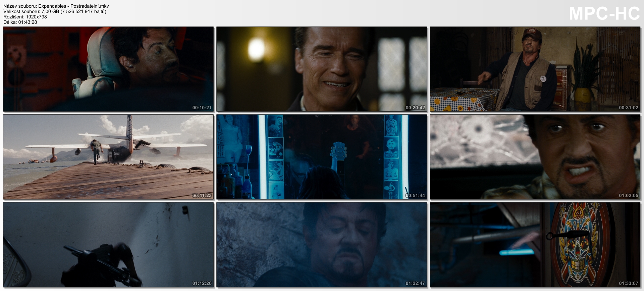Click the file size text '7,00 GB'
This screenshot has width=644, height=291.
click(x=50, y=11)
